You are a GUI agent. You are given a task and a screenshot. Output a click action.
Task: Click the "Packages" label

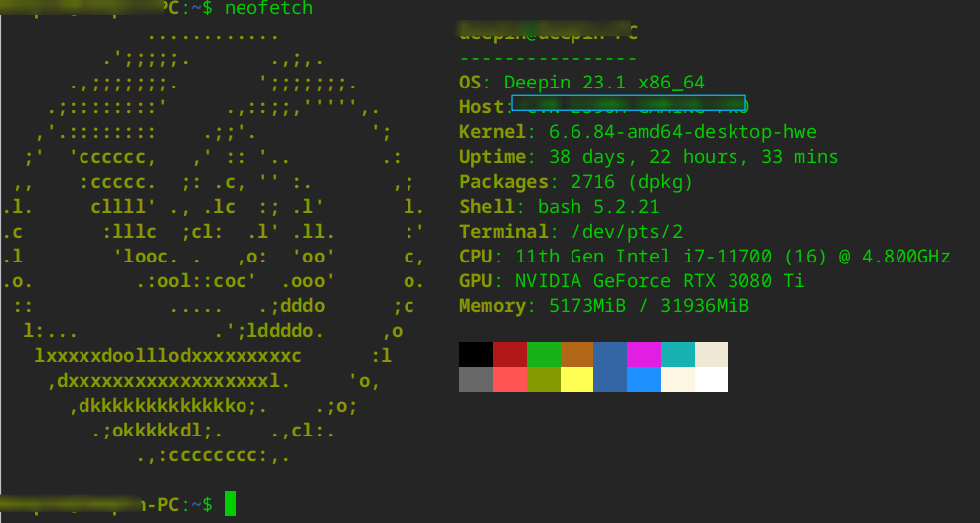click(504, 181)
